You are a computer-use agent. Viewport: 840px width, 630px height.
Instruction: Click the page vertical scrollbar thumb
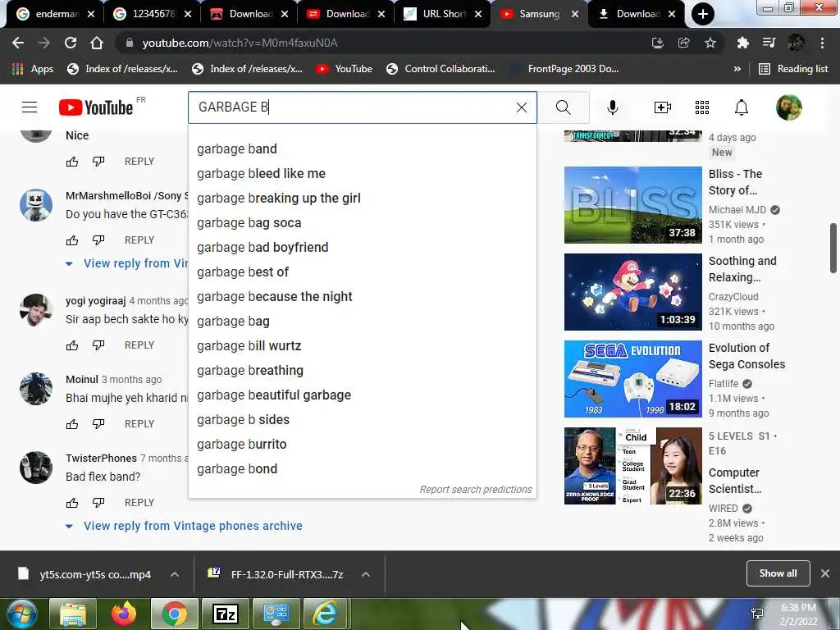pyautogui.click(x=833, y=248)
